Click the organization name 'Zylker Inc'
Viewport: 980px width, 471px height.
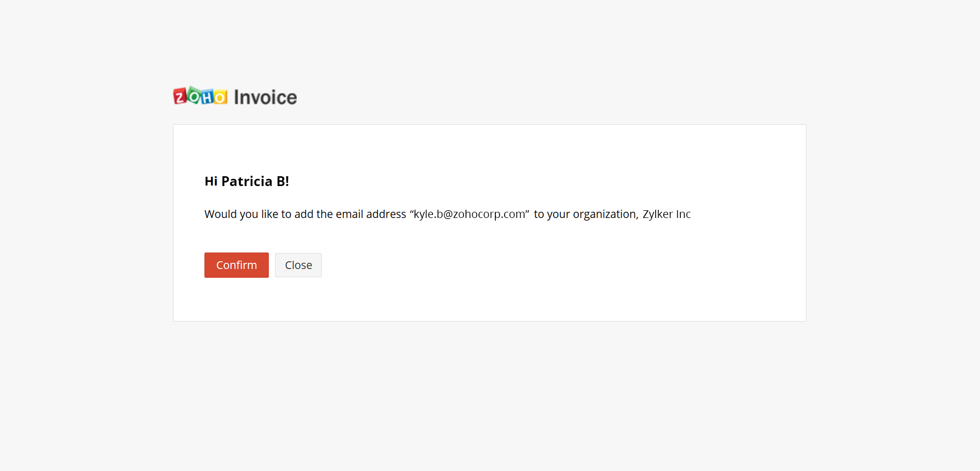pyautogui.click(x=666, y=214)
